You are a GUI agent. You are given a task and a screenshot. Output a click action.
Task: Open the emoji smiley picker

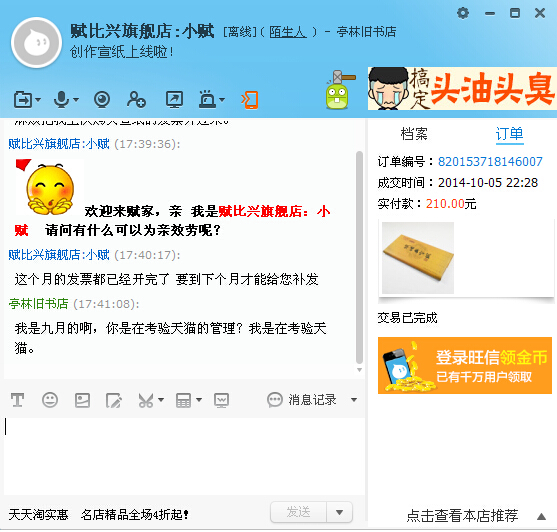coord(50,400)
